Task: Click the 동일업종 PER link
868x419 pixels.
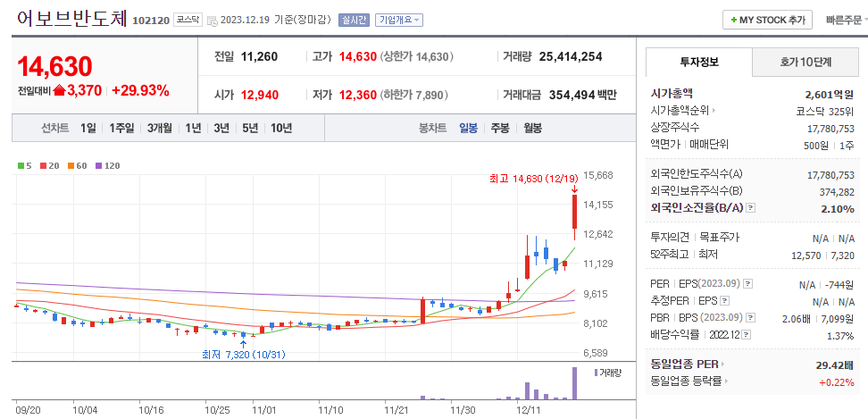Action: [x=684, y=365]
